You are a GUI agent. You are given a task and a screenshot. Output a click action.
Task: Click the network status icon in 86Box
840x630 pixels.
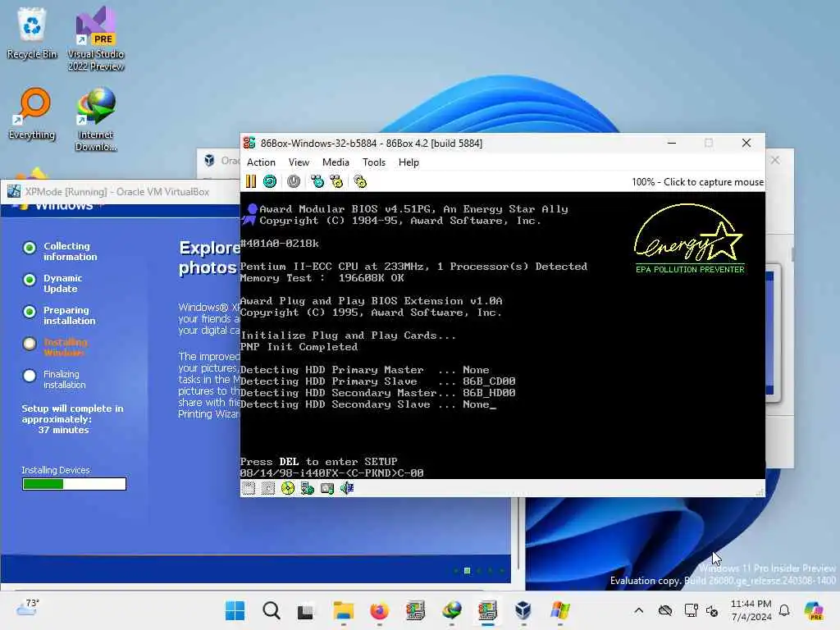(x=308, y=488)
